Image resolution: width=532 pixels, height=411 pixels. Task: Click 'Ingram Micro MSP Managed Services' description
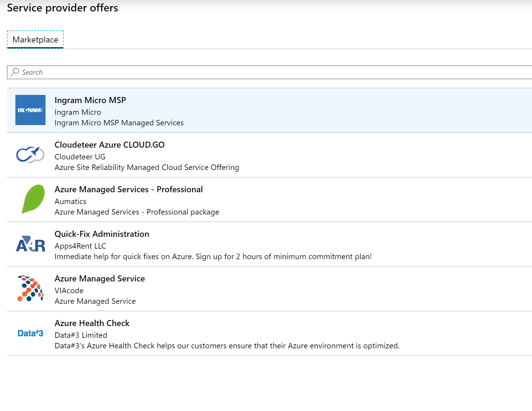click(119, 123)
